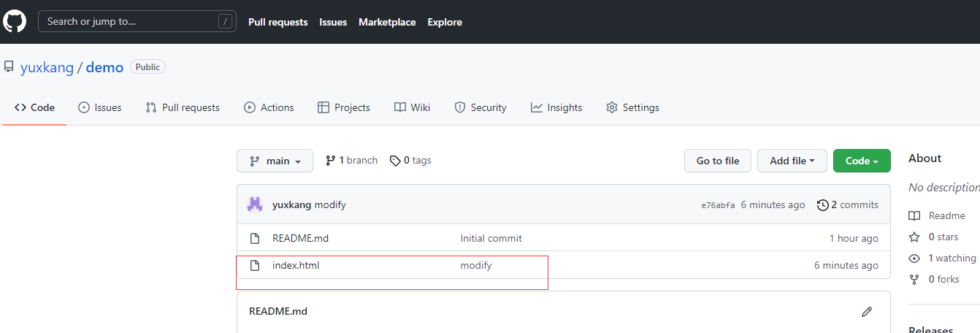980x333 pixels.
Task: Switch to the Projects tab
Action: 344,107
